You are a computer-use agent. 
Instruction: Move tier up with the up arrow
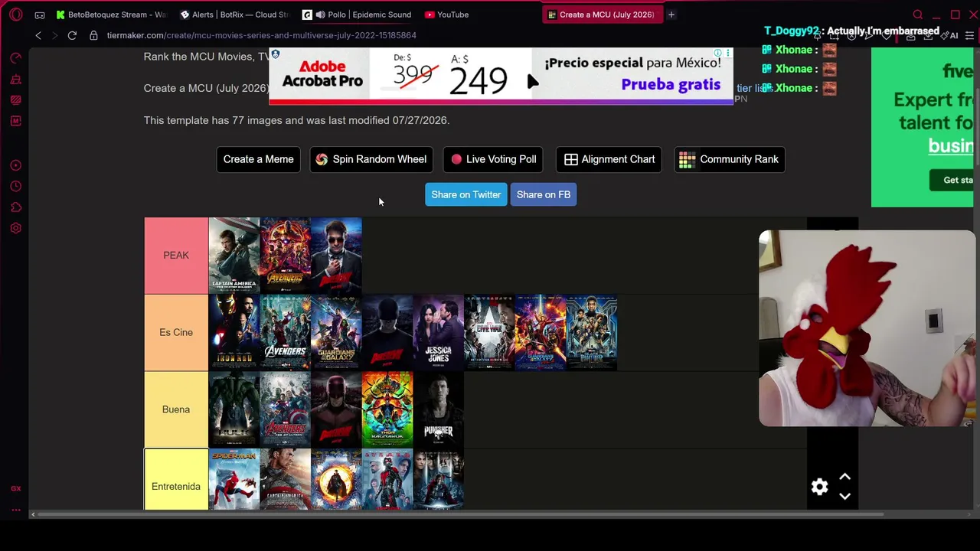tap(845, 478)
